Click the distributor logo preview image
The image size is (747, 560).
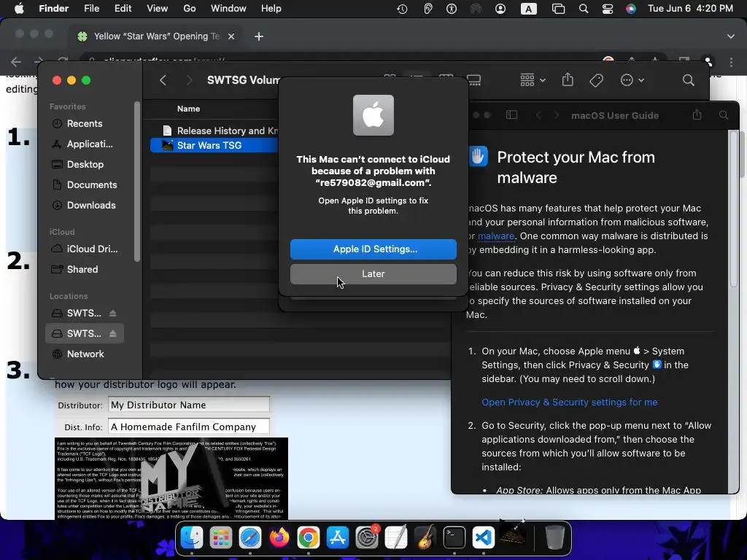171,478
